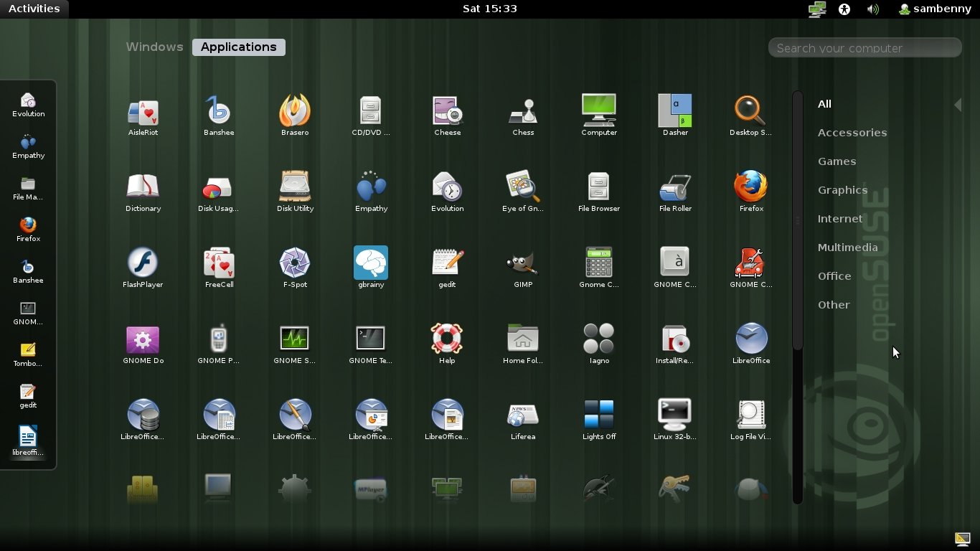This screenshot has width=980, height=551.
Task: Open the Chess game icon
Action: click(x=523, y=111)
